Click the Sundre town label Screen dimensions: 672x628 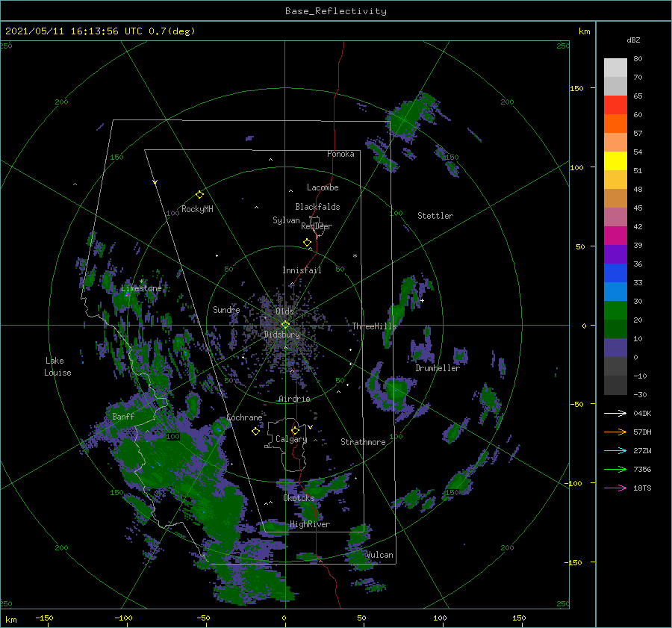coord(226,309)
